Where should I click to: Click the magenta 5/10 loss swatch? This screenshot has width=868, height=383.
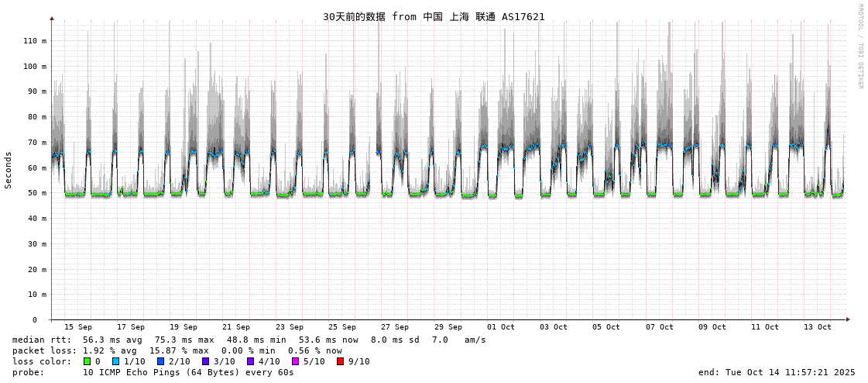click(x=295, y=361)
